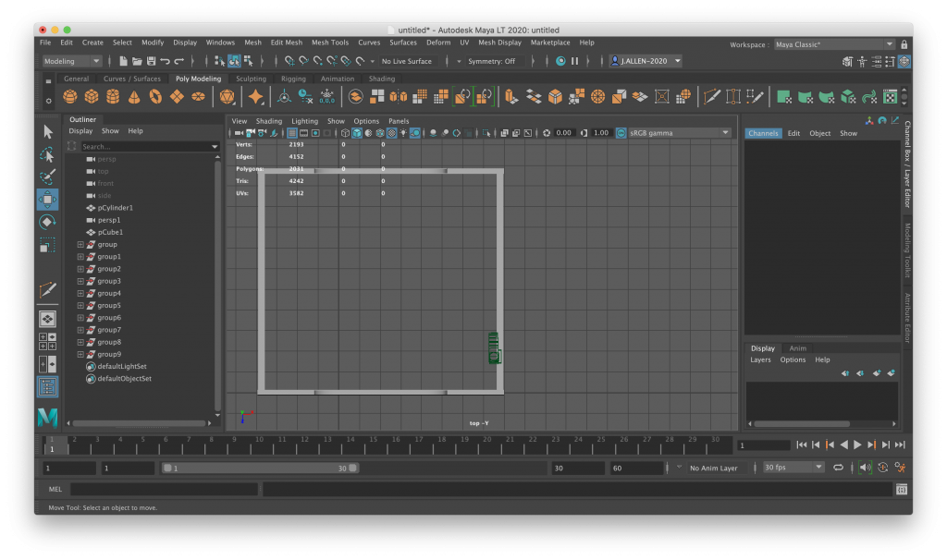Click the Save scene icon

pos(150,61)
